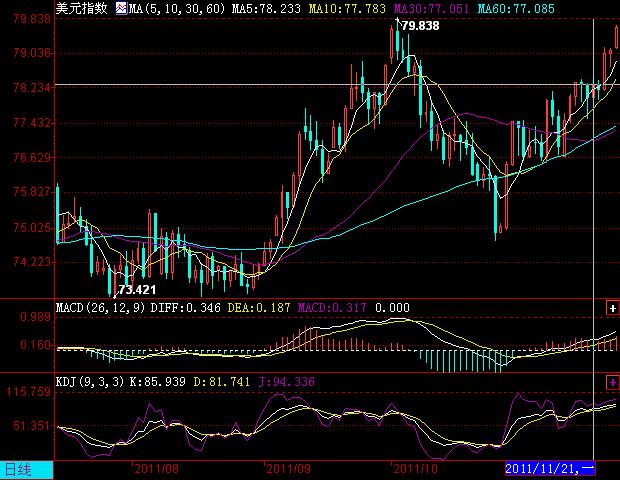Click the 2011/08 date marker
This screenshot has width=620, height=480.
(x=157, y=469)
